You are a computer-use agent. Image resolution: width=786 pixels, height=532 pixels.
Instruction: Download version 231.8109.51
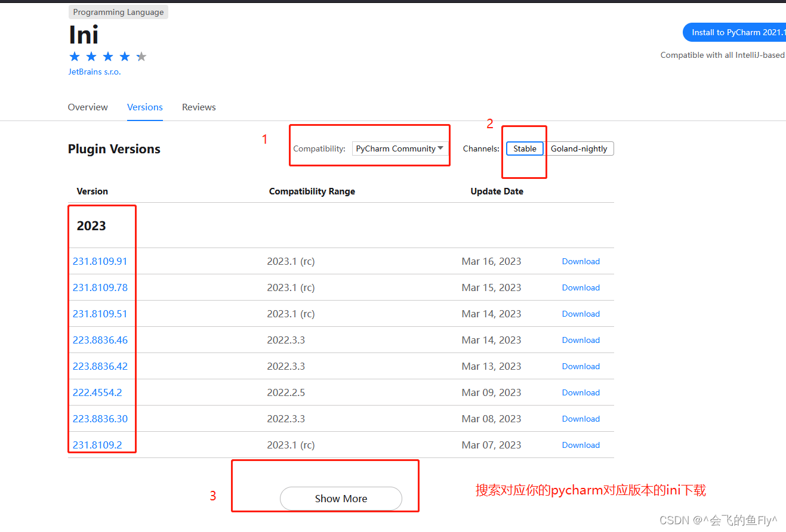tap(581, 314)
